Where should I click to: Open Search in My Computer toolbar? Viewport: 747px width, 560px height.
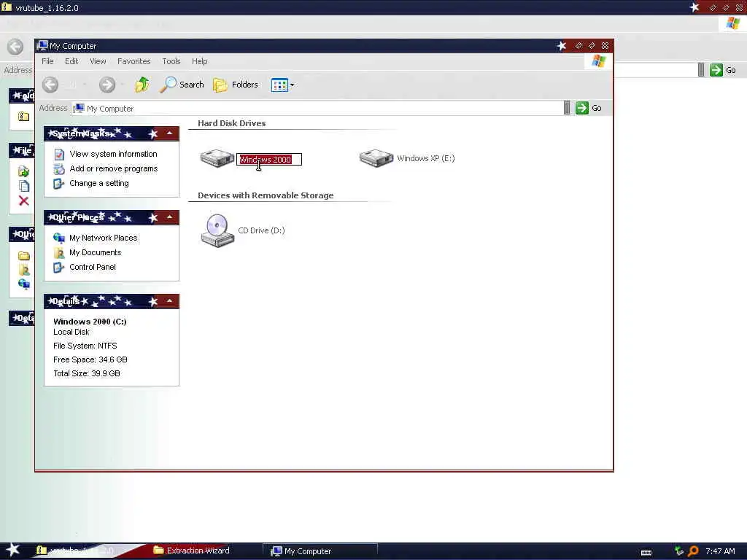click(182, 85)
